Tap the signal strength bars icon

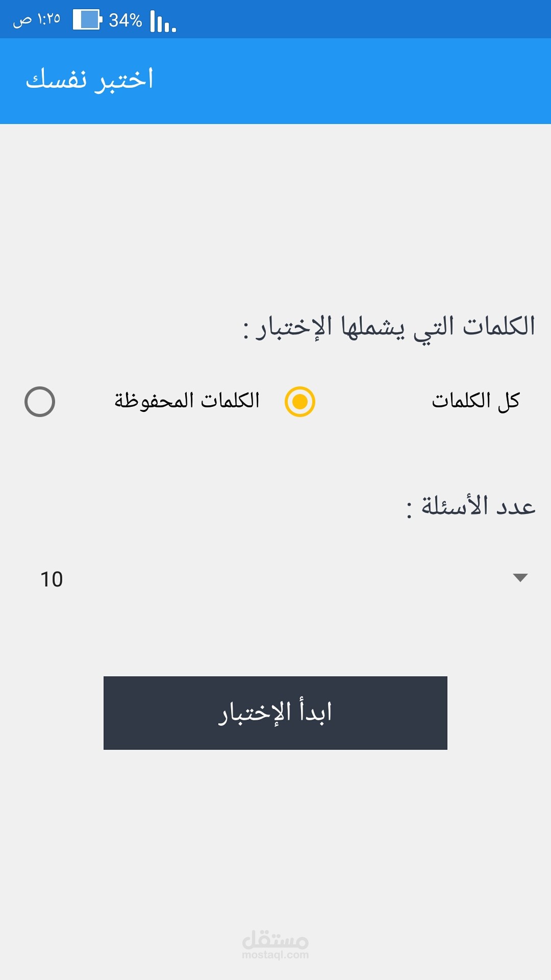(163, 22)
